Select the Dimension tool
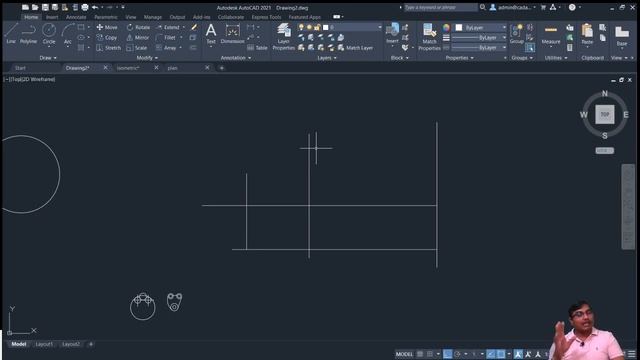Screen dimensions: 640x360 coord(233,33)
